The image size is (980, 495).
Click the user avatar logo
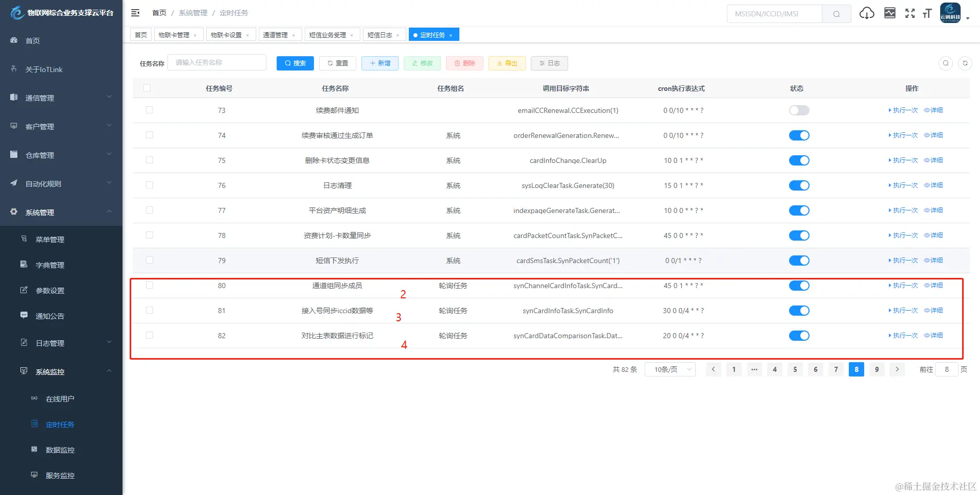point(950,13)
